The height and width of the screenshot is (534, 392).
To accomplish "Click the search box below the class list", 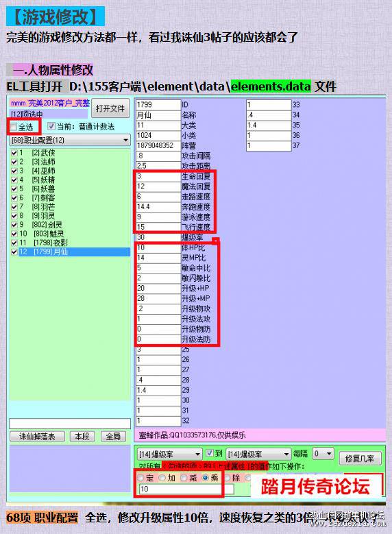I will [x=70, y=424].
